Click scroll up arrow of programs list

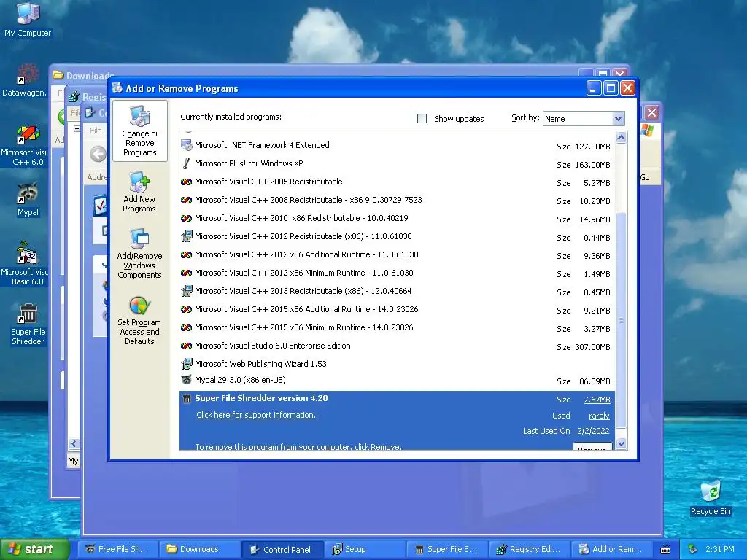click(x=621, y=138)
